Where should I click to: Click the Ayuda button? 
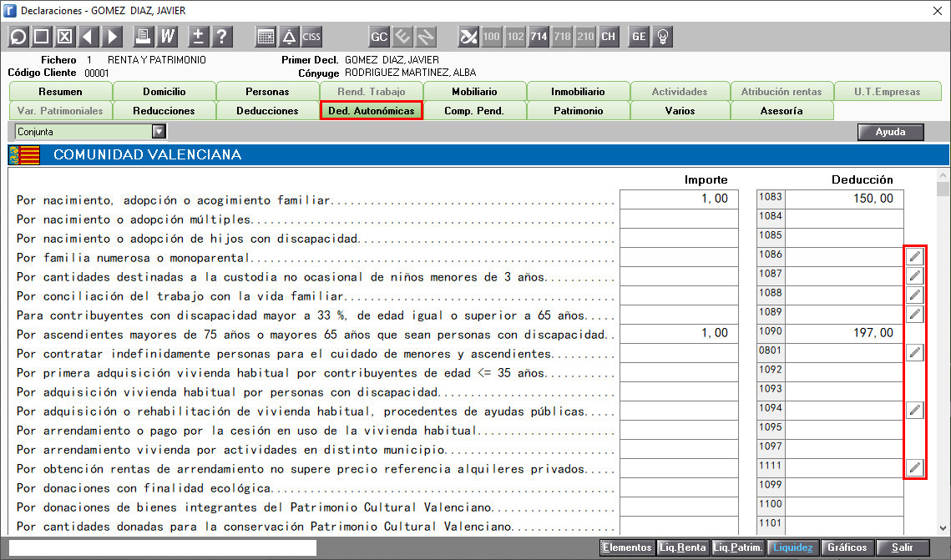(890, 132)
